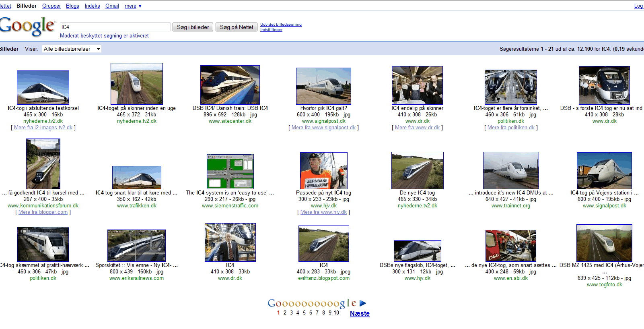
Task: Open thumbnail 'IC4-toget er flere år forsinket'
Action: tap(511, 87)
